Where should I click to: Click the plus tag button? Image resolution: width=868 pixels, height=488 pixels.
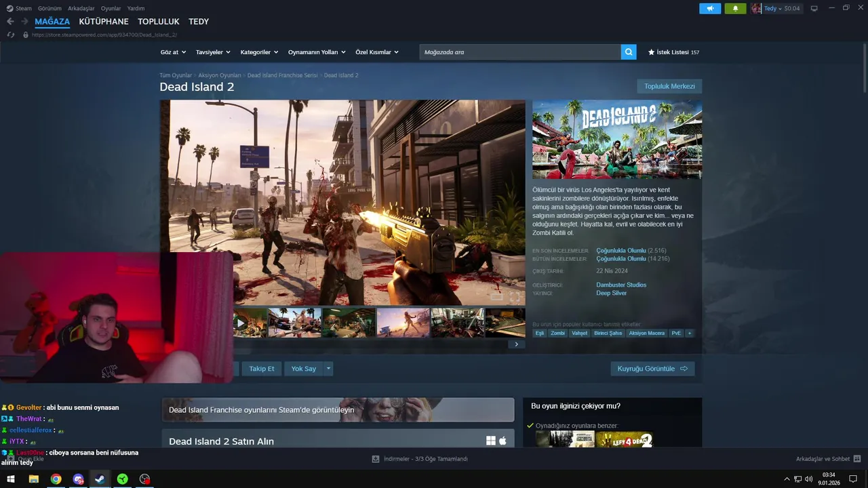click(690, 333)
